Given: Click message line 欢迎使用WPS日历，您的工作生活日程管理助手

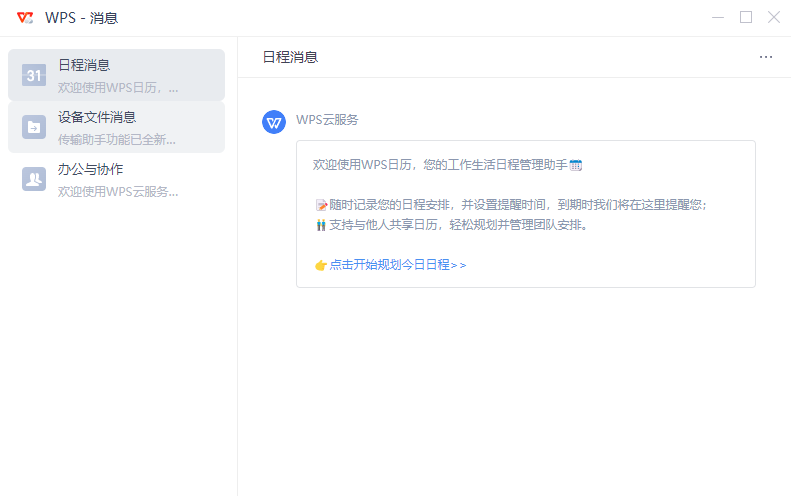Looking at the screenshot, I should point(447,165).
